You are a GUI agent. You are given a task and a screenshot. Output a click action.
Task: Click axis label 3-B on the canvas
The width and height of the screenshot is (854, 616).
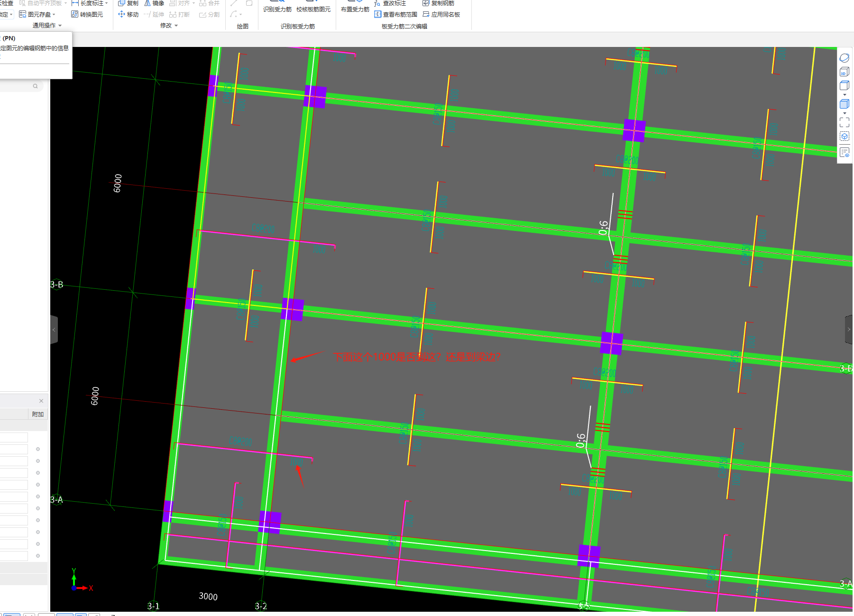56,285
